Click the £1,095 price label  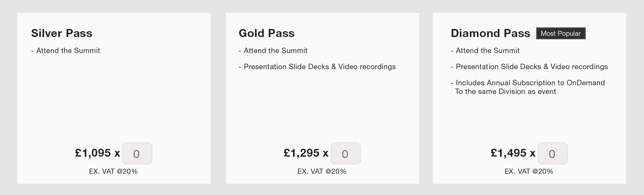click(x=93, y=153)
